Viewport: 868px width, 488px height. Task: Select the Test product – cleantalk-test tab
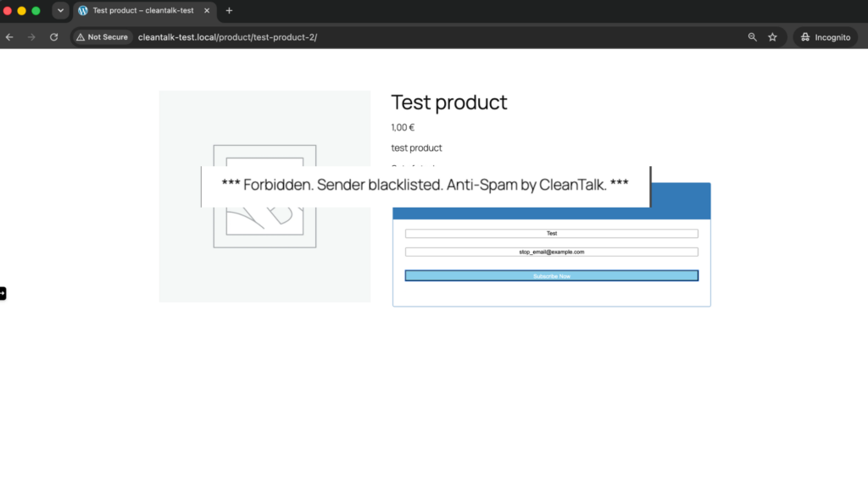coord(144,10)
